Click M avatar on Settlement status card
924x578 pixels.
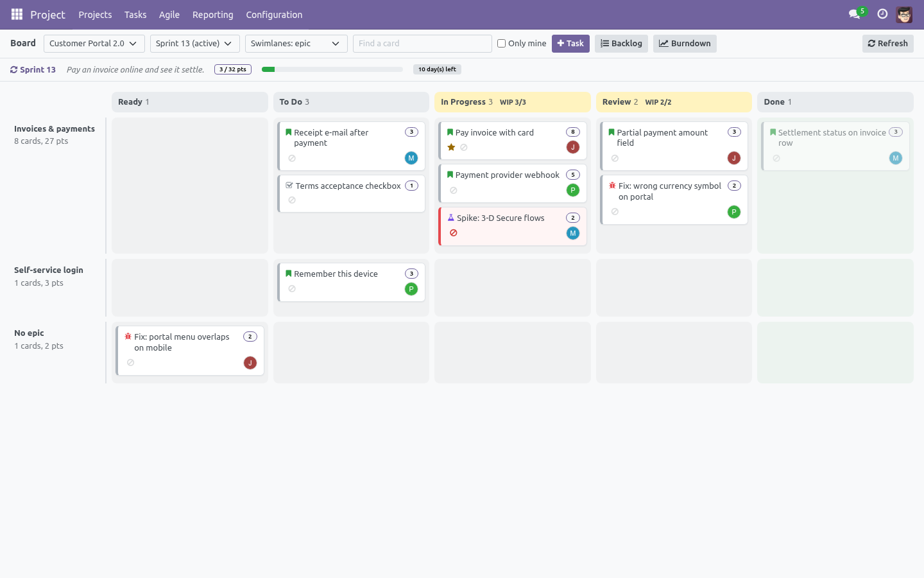pyautogui.click(x=896, y=158)
